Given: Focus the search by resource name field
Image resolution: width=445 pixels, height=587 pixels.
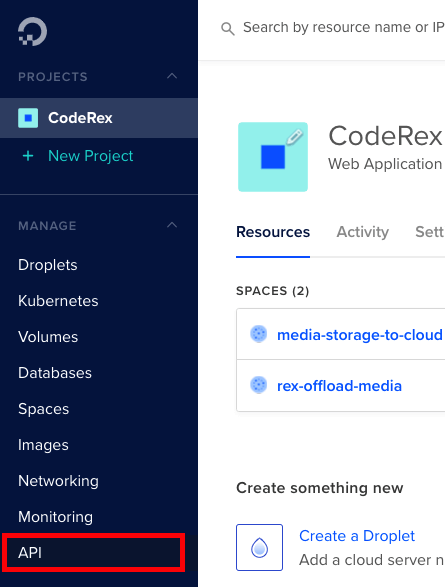Looking at the screenshot, I should pyautogui.click(x=343, y=27).
